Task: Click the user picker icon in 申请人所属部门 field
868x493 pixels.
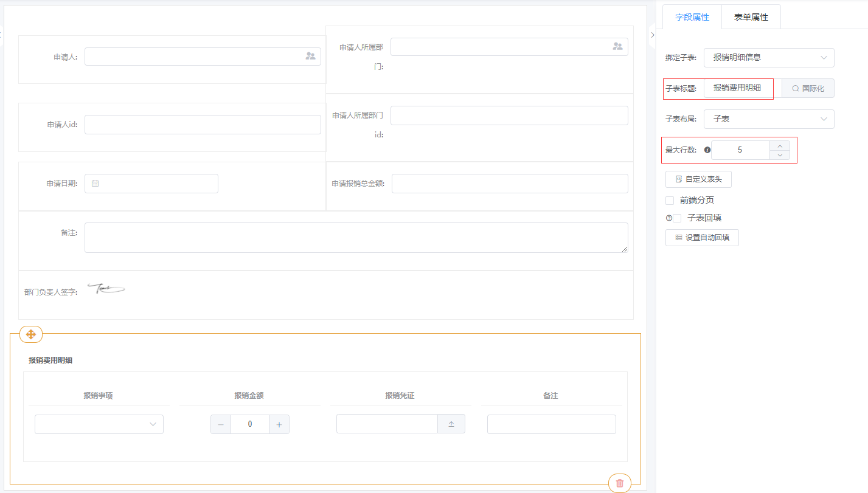Action: [x=617, y=46]
